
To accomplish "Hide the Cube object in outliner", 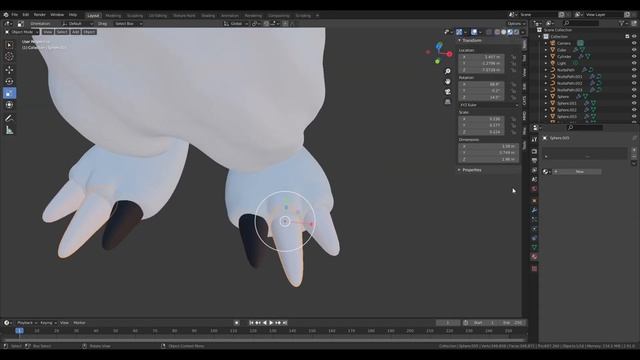I will 634,50.
